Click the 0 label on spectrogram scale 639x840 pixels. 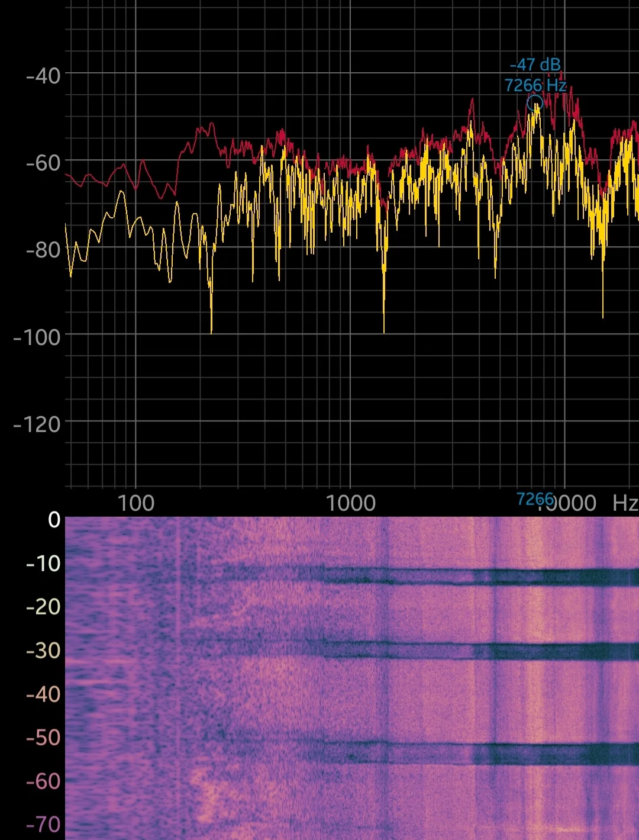click(54, 520)
